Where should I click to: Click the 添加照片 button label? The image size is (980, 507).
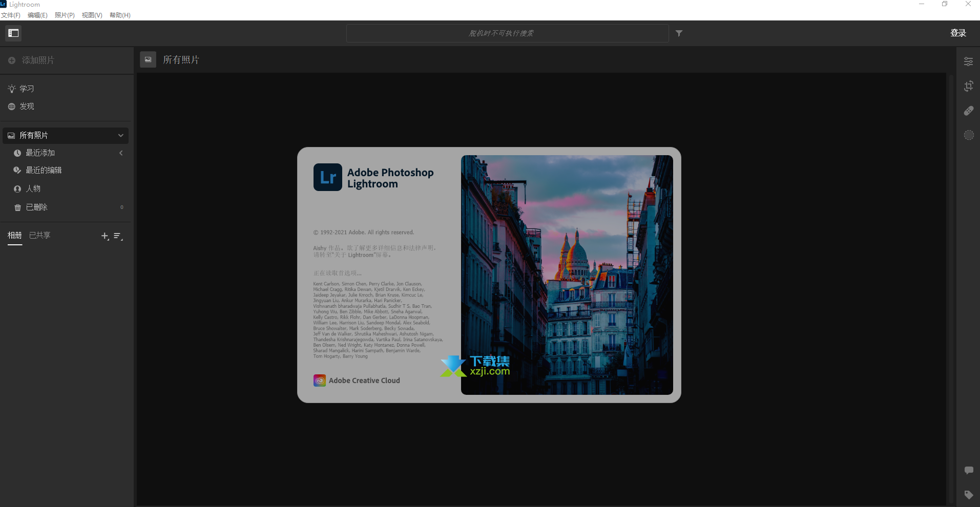click(x=38, y=60)
